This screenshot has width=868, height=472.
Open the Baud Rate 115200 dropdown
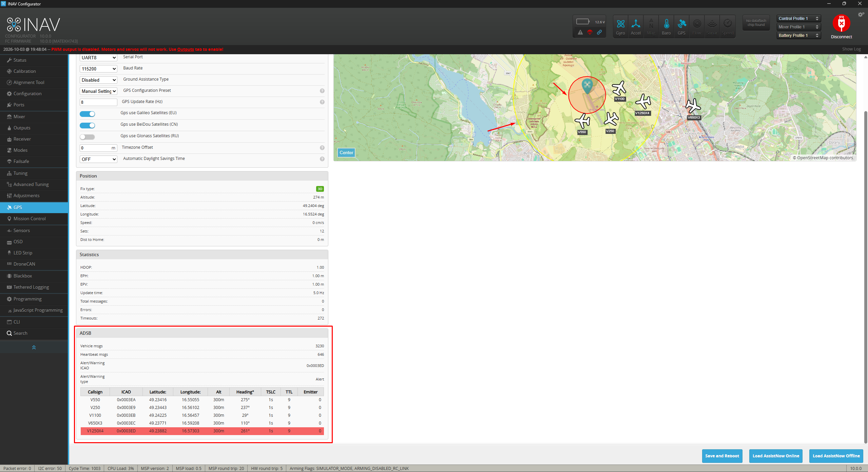98,69
